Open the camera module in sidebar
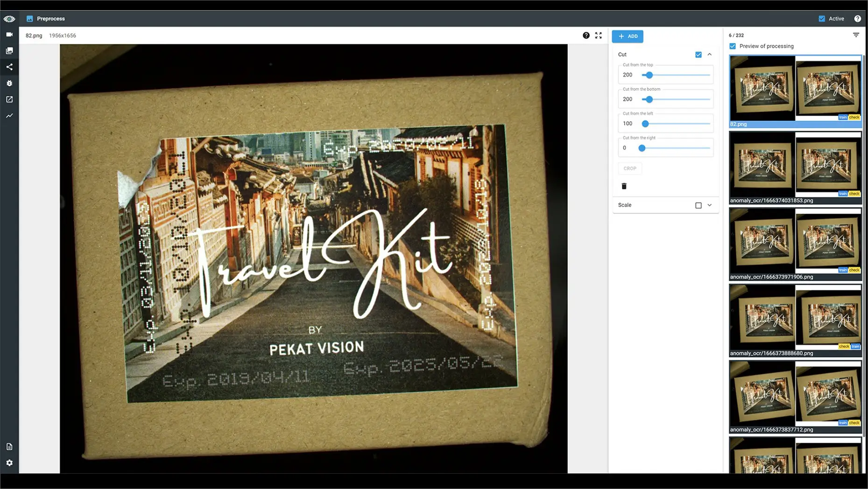 click(9, 35)
